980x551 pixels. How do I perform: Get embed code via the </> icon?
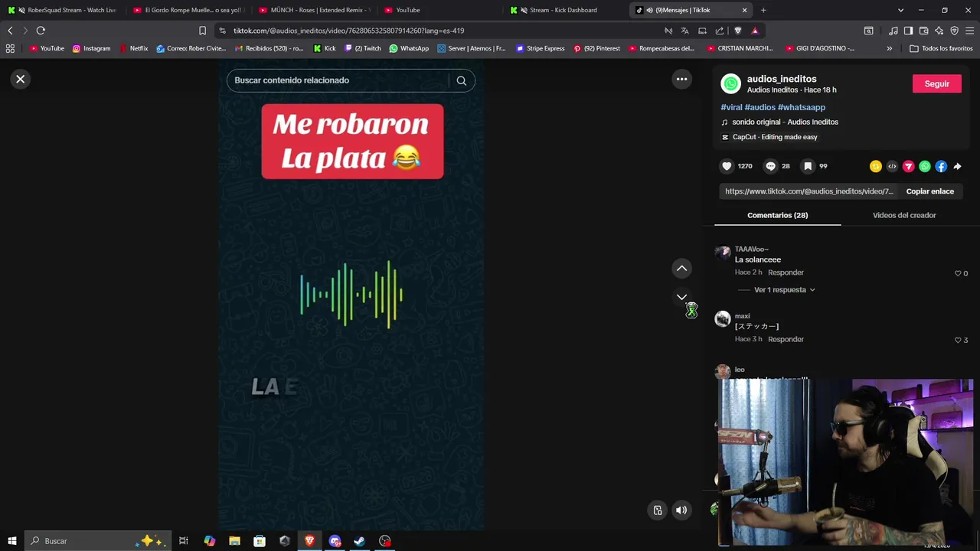pos(892,166)
